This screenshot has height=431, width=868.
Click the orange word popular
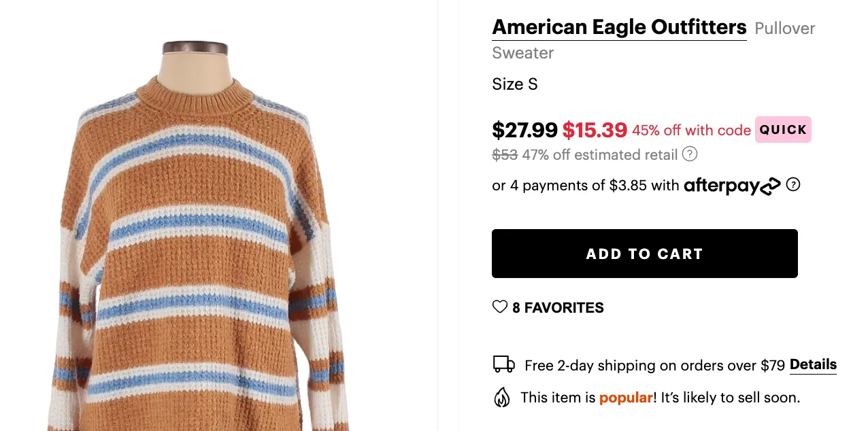[x=626, y=398]
